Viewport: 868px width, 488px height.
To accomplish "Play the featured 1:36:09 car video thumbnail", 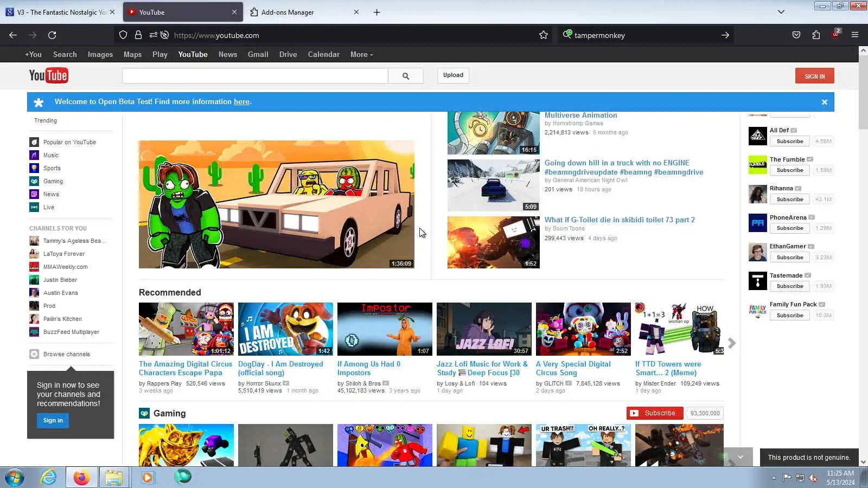I will pyautogui.click(x=277, y=204).
